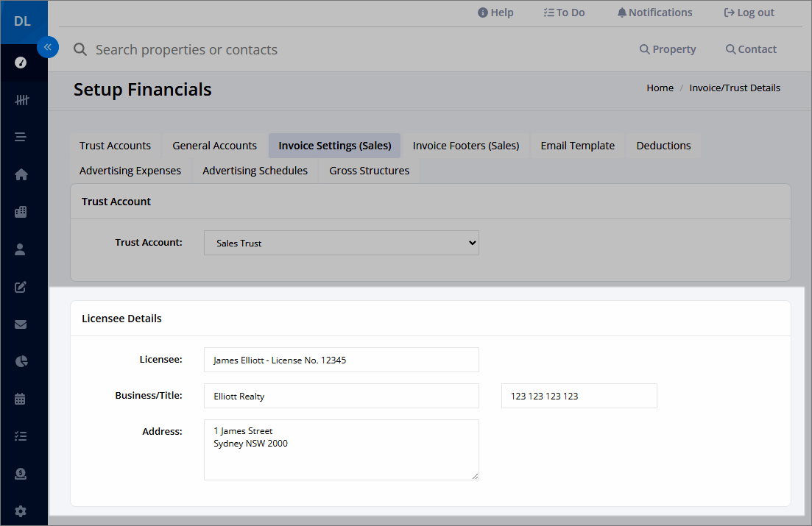Go to Home breadcrumb
The height and width of the screenshot is (526, 812).
pyautogui.click(x=660, y=88)
